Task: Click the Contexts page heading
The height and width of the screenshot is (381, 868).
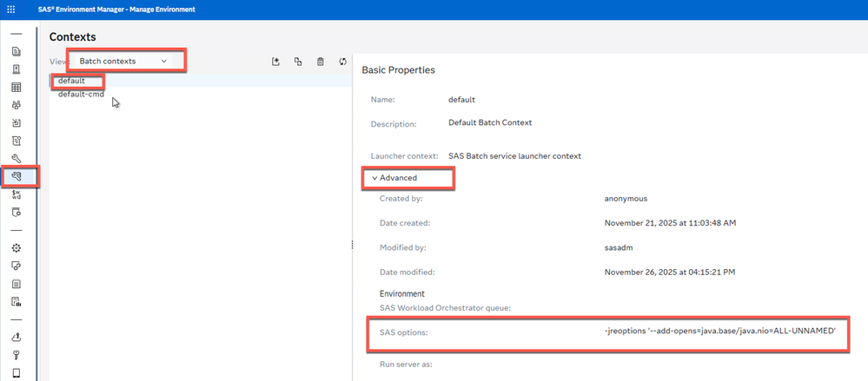Action: tap(72, 37)
